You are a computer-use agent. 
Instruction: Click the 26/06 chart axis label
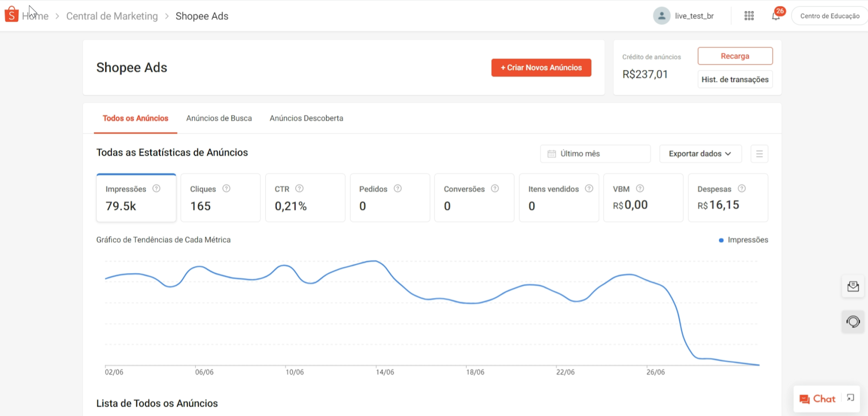tap(655, 372)
